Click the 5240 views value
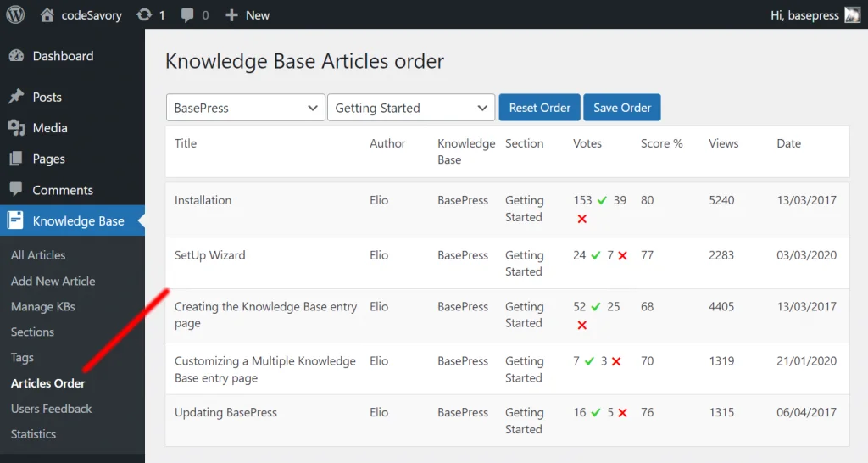868x463 pixels. pyautogui.click(x=722, y=200)
